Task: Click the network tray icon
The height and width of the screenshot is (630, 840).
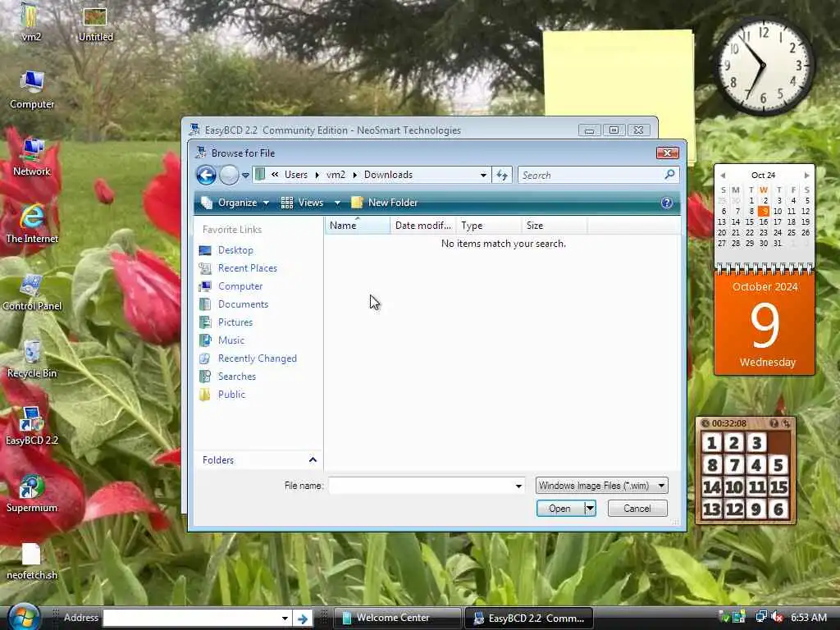Action: [x=760, y=617]
